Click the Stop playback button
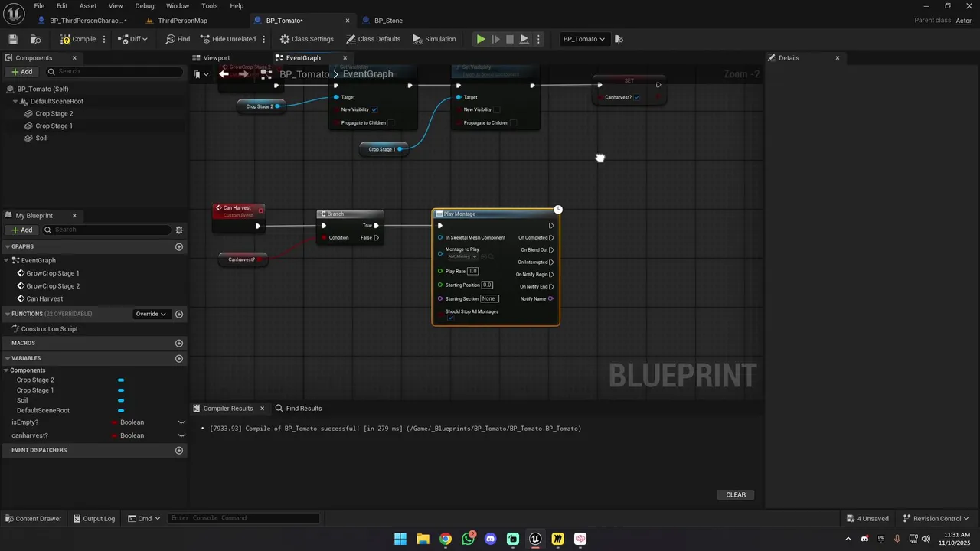 [510, 39]
